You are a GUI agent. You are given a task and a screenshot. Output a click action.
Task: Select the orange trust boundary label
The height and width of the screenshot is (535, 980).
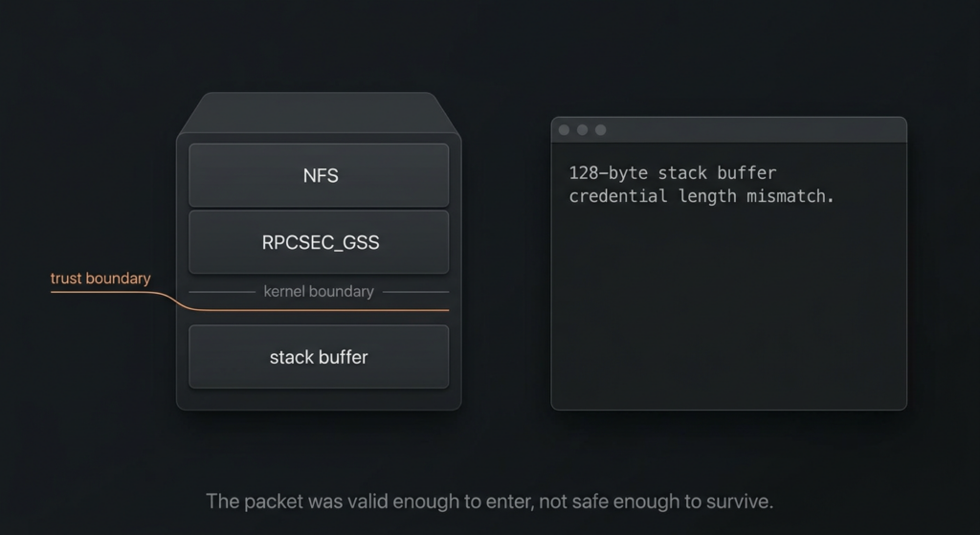pos(100,279)
